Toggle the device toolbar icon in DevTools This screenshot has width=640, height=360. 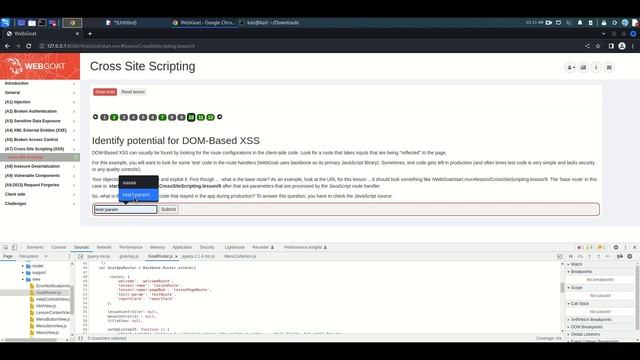14,247
